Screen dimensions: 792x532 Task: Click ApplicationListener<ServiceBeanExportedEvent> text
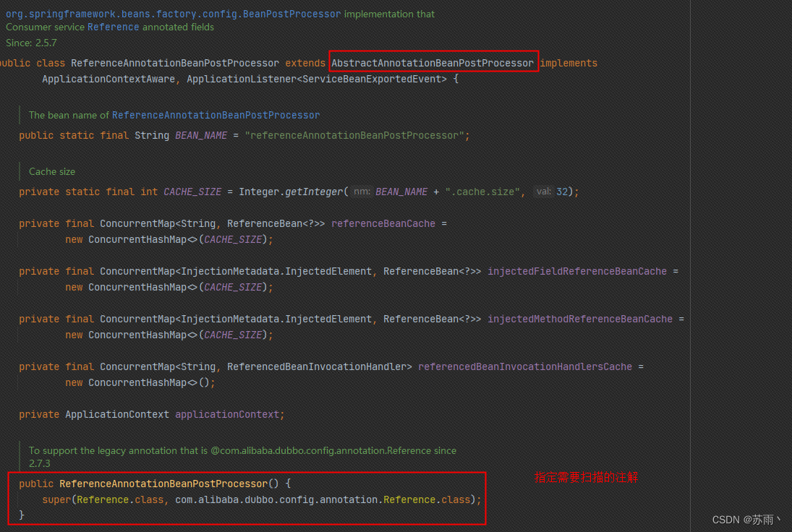[317, 80]
